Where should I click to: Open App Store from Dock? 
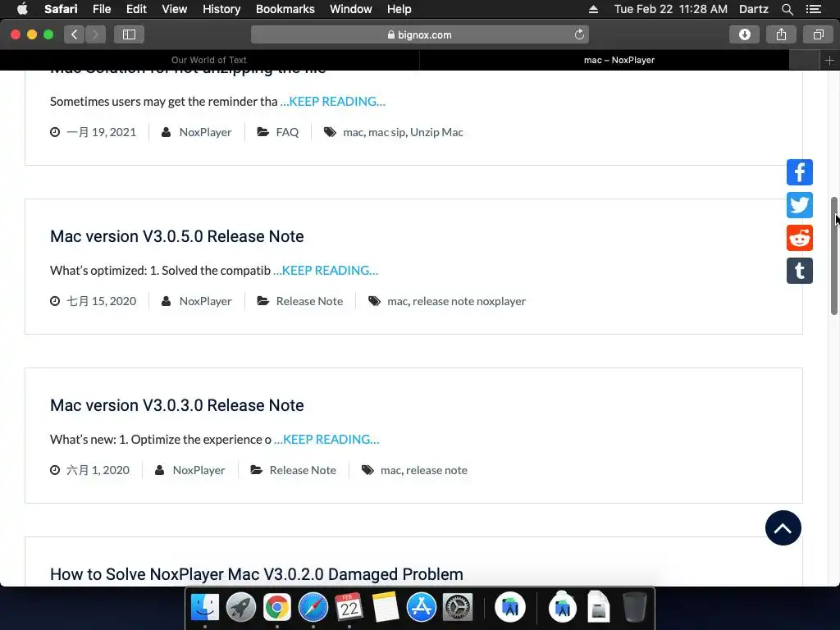pyautogui.click(x=421, y=607)
